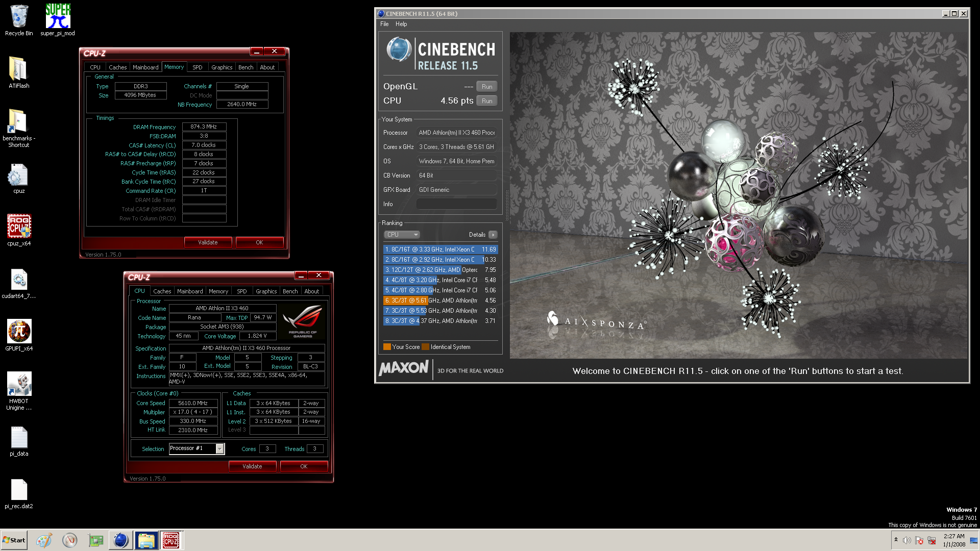Switch to Memory tab in lower CPU-Z window
The height and width of the screenshot is (551, 980).
click(218, 291)
